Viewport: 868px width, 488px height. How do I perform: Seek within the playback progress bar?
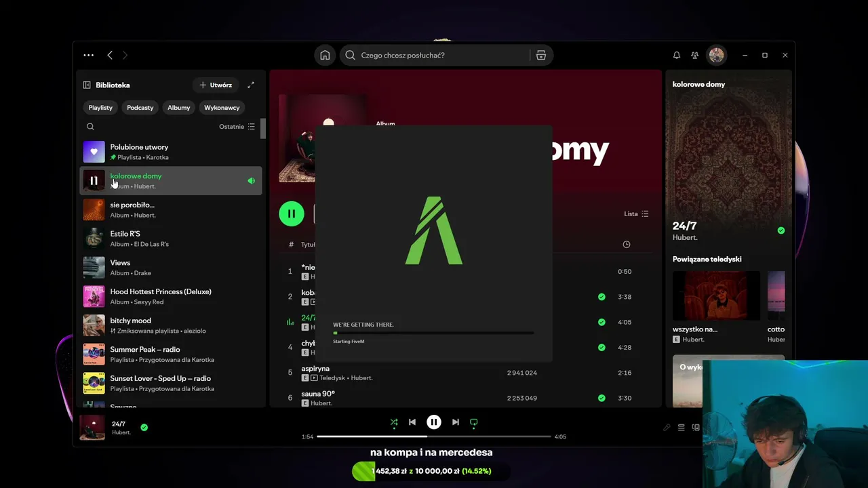(434, 436)
